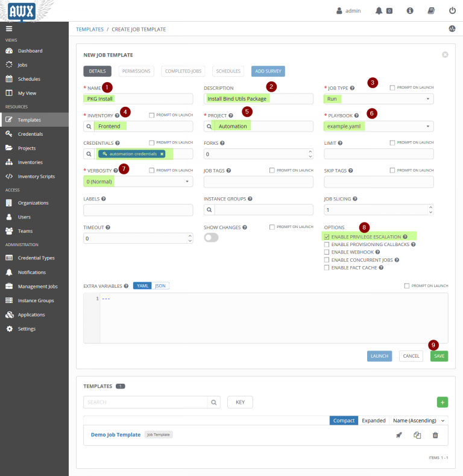Click the notification bell icon in the header

(379, 11)
